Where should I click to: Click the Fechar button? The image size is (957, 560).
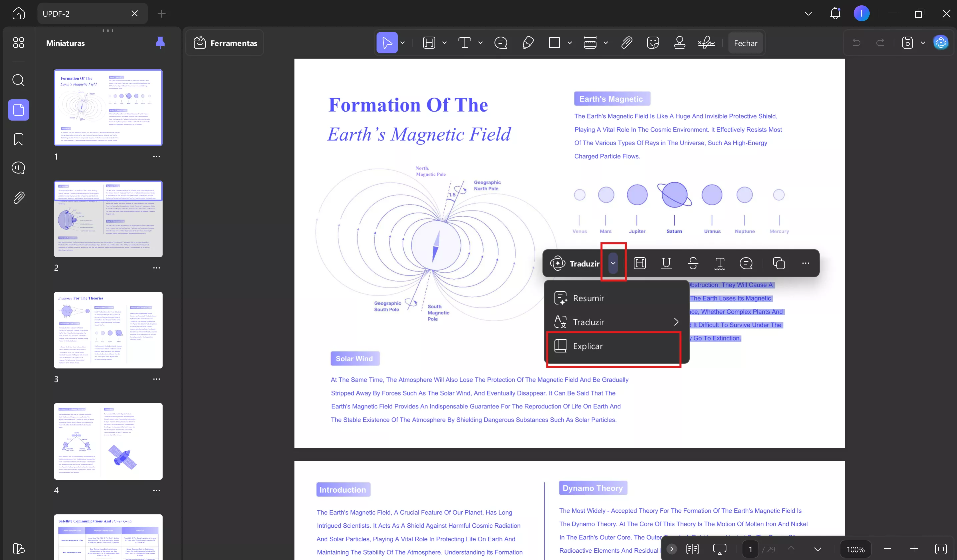pos(745,43)
